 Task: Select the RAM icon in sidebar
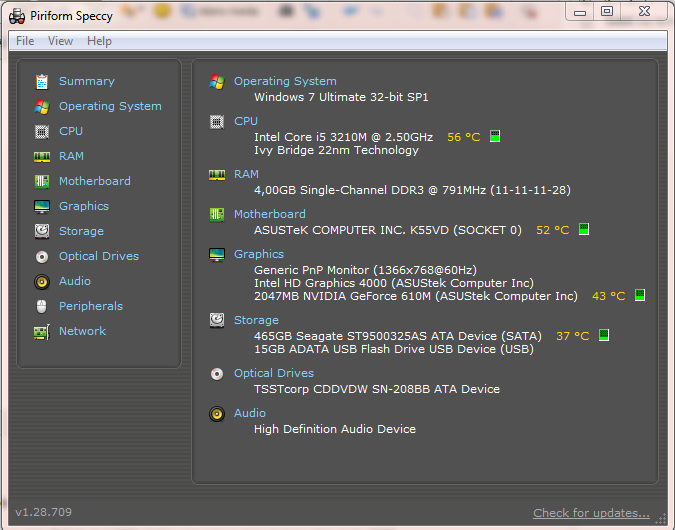click(x=42, y=156)
